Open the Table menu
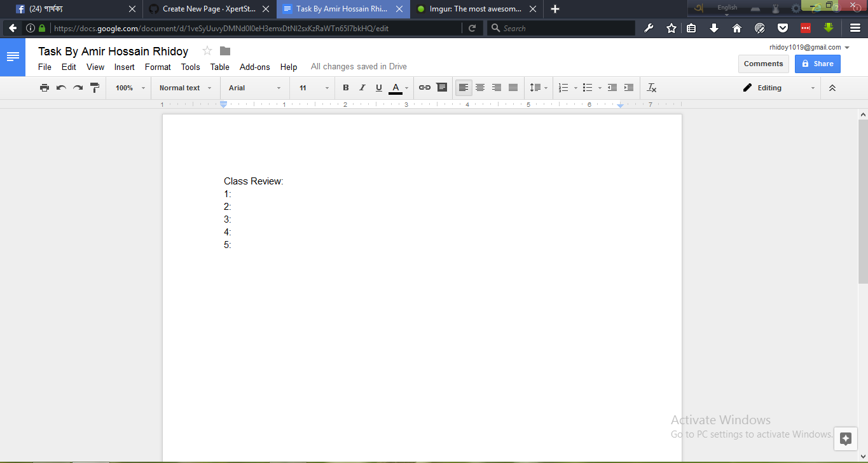This screenshot has height=463, width=868. tap(220, 67)
